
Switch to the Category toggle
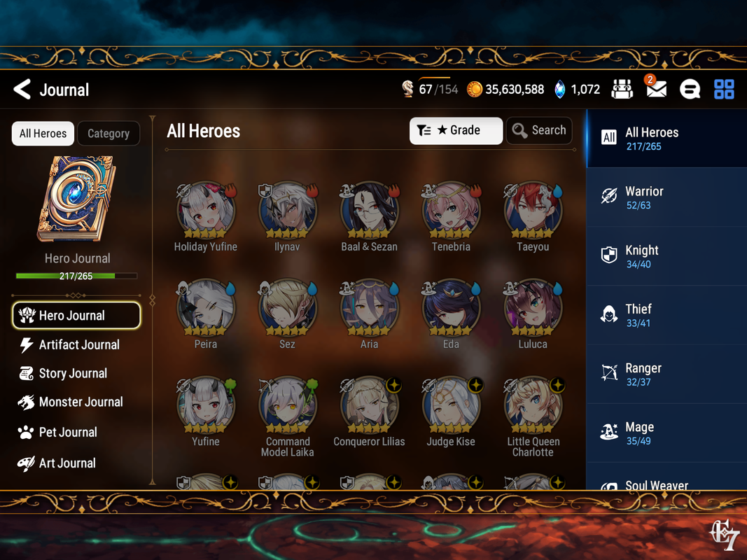tap(109, 133)
